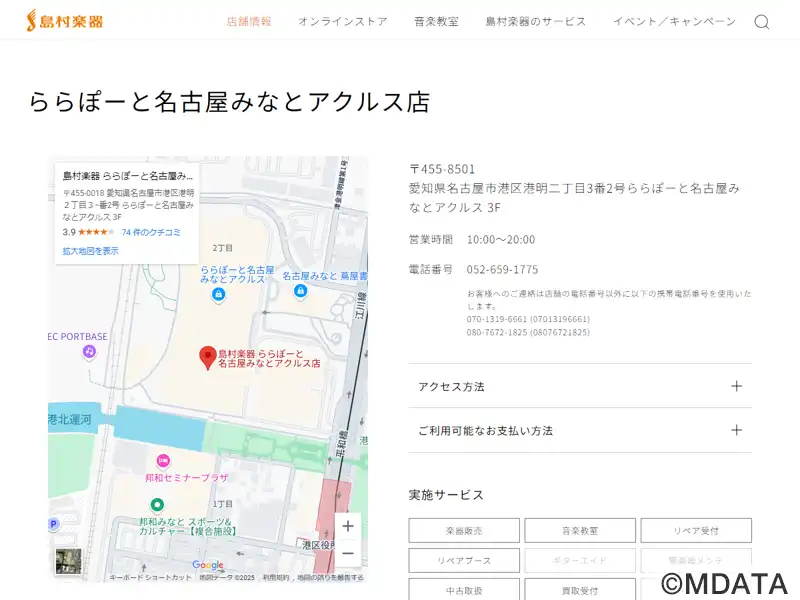Click the リペア受付 service button
Screen dimensions: 800x600
click(696, 531)
